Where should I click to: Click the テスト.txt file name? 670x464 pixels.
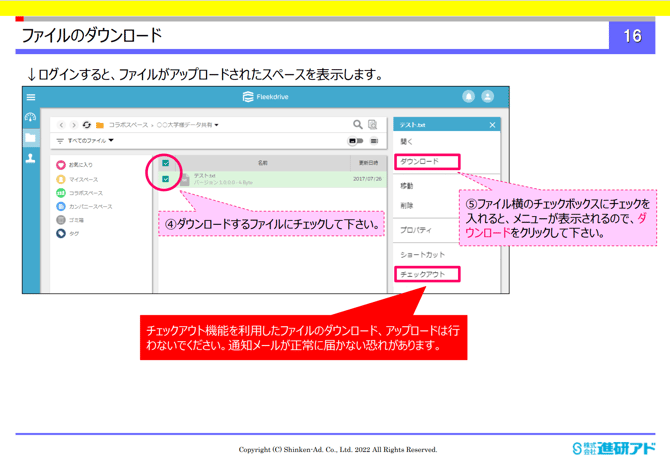(x=205, y=176)
